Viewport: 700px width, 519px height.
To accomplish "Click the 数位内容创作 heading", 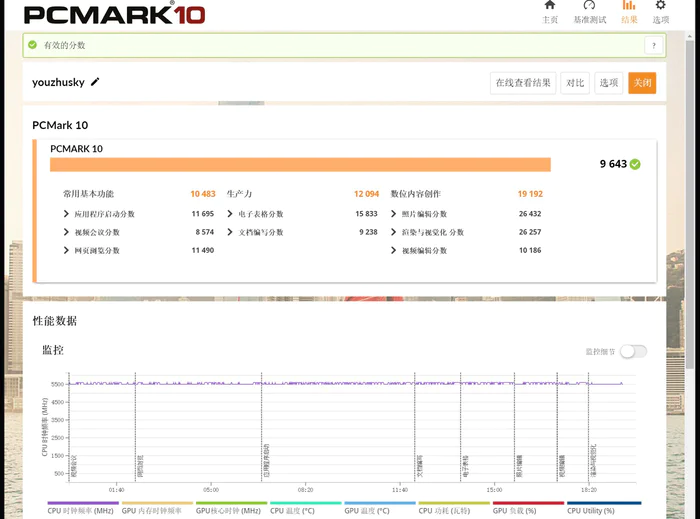I will click(416, 194).
